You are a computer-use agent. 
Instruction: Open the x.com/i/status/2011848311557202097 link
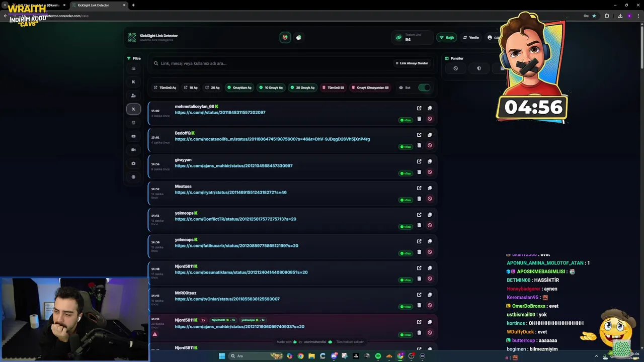click(x=220, y=112)
